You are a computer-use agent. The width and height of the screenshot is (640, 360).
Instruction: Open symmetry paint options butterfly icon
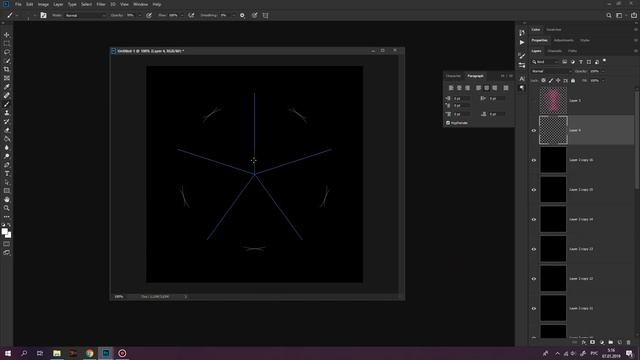pos(265,15)
